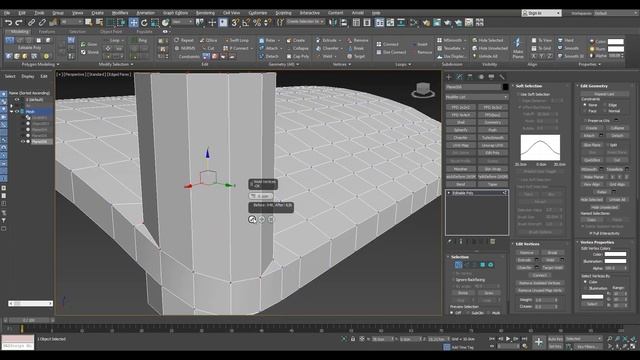Expand the Modify Selection ribbon panel
Viewport: 640px width, 360px height.
pos(116,64)
